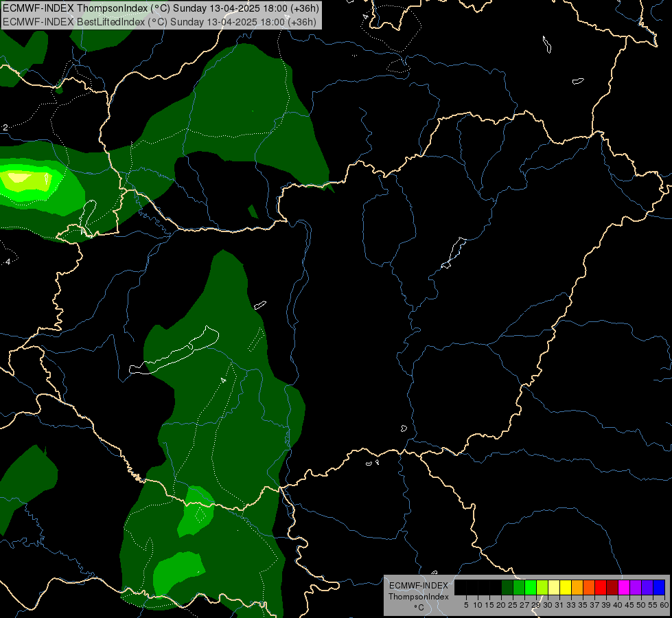This screenshot has width=672, height=618.
Task: Select the dark red 39-40 legend swatch
Action: (x=612, y=587)
